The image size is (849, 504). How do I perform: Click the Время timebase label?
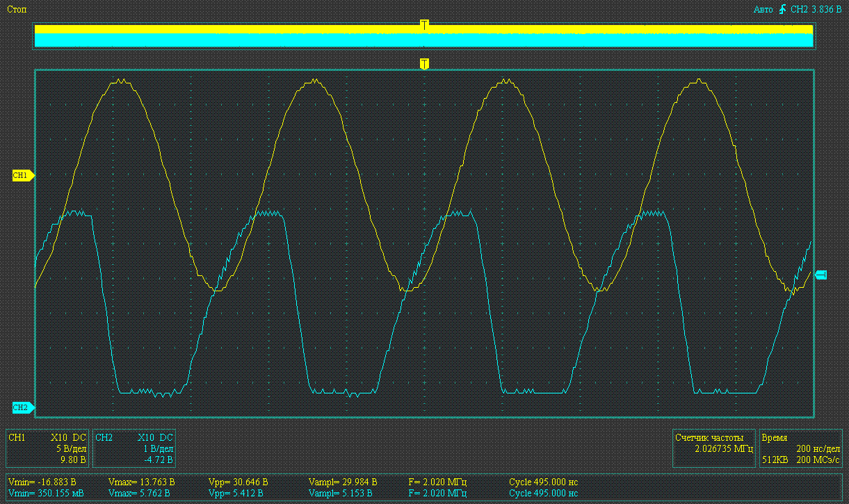pos(775,438)
